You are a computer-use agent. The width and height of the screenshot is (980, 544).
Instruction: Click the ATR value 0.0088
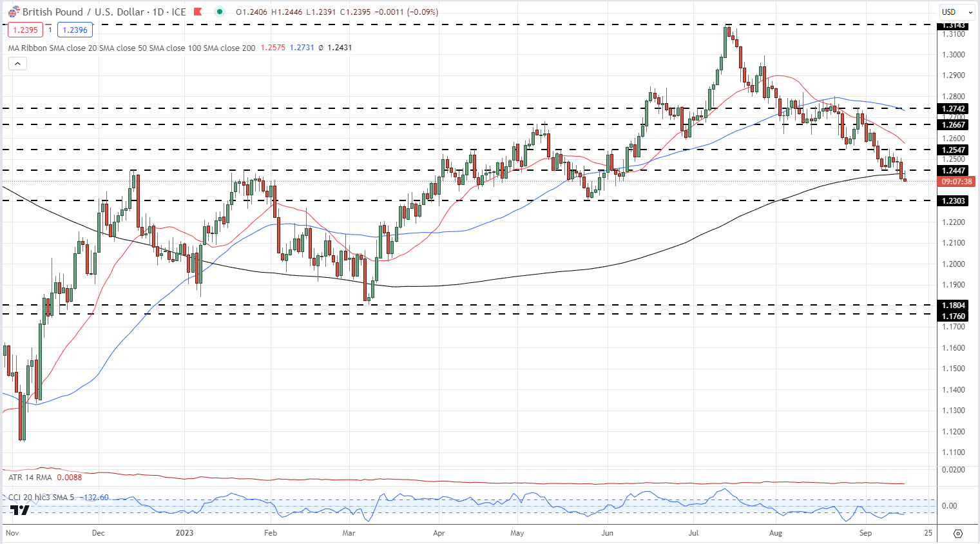[x=70, y=478]
